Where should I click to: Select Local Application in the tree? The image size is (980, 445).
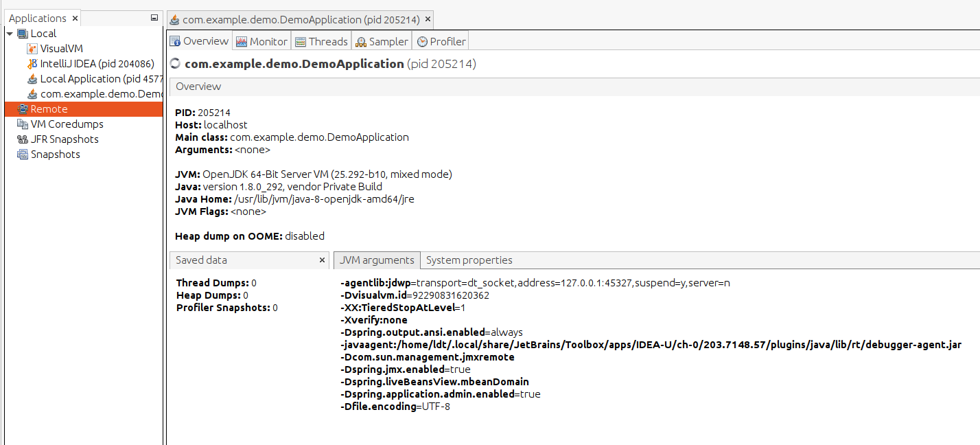tap(102, 79)
